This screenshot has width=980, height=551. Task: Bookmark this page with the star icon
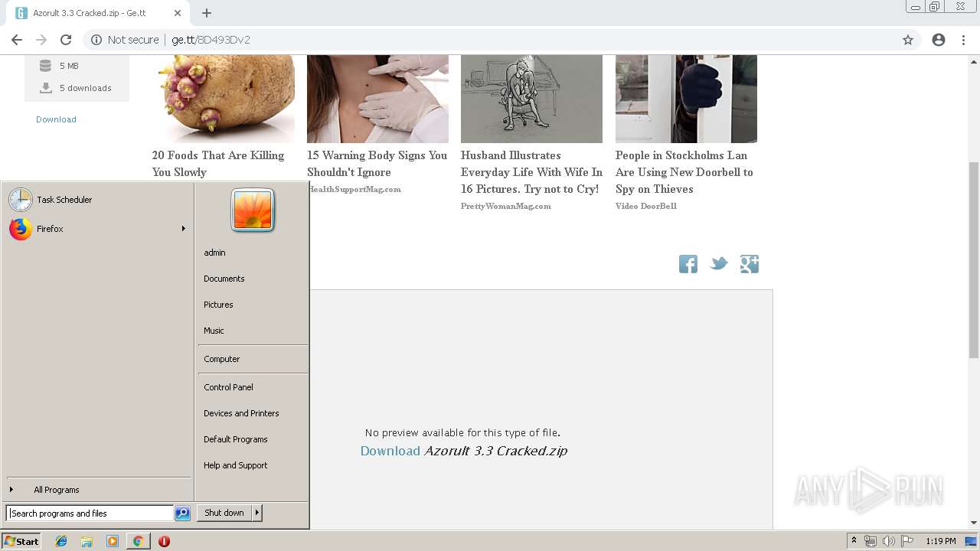coord(908,40)
